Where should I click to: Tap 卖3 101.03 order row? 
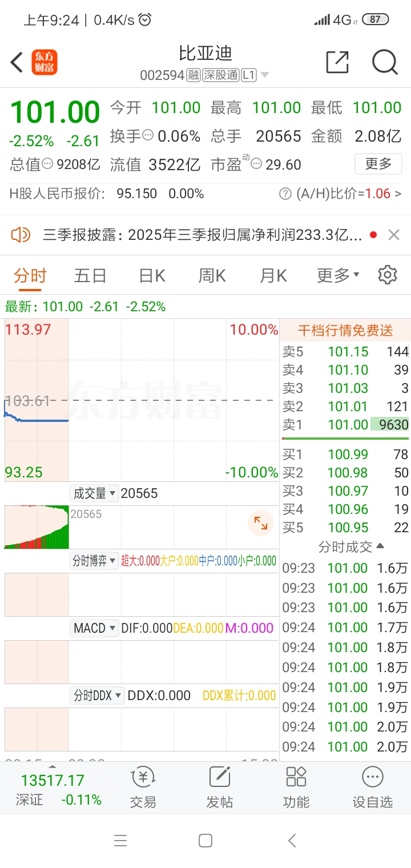tap(345, 388)
